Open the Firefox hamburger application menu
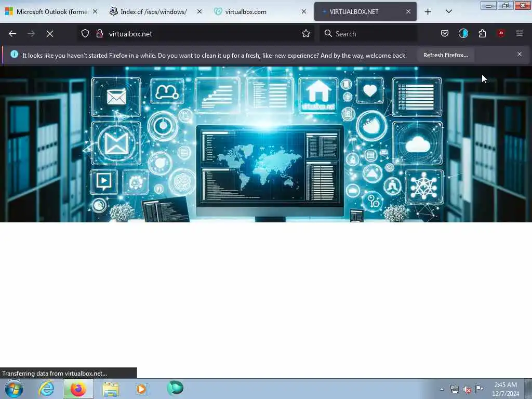This screenshot has width=532, height=399. (520, 33)
